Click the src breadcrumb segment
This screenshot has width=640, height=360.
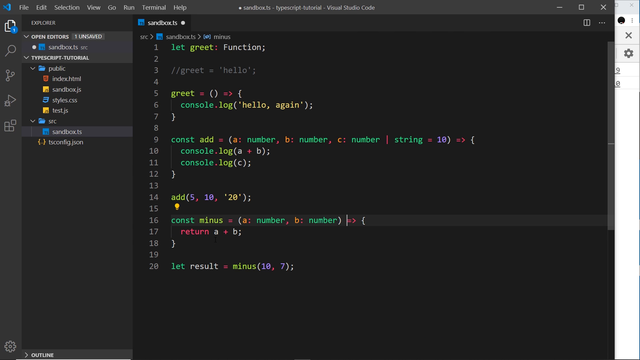pyautogui.click(x=144, y=37)
